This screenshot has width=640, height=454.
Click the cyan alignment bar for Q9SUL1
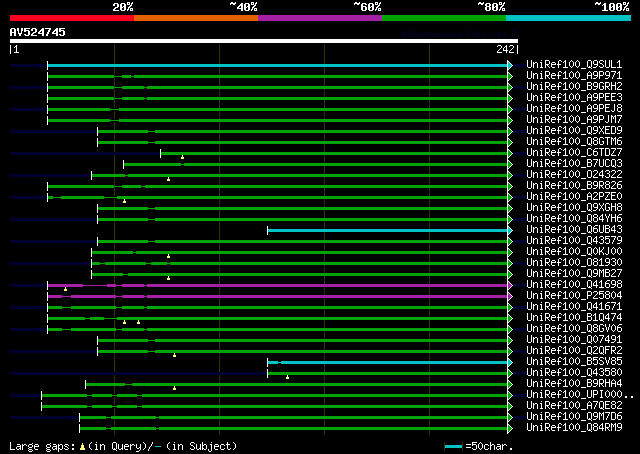(278, 65)
